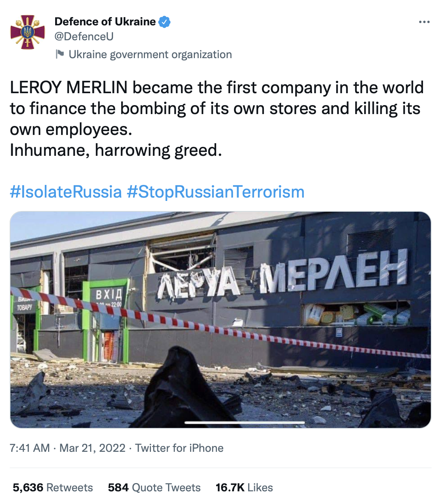The image size is (442, 504).
Task: Click the Ukraine government organization label
Action: 150,54
